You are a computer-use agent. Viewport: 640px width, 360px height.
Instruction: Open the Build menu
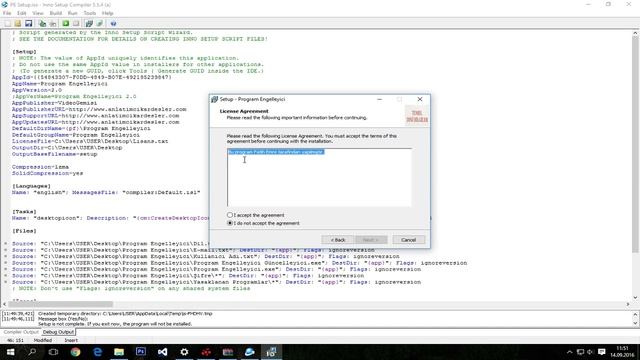(56, 13)
